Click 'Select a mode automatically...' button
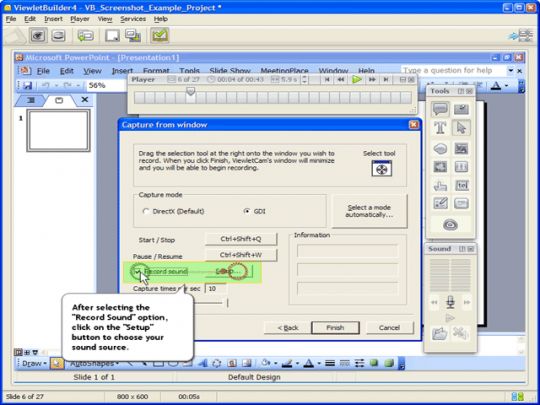Screen dimensions: 540x405 click(369, 211)
